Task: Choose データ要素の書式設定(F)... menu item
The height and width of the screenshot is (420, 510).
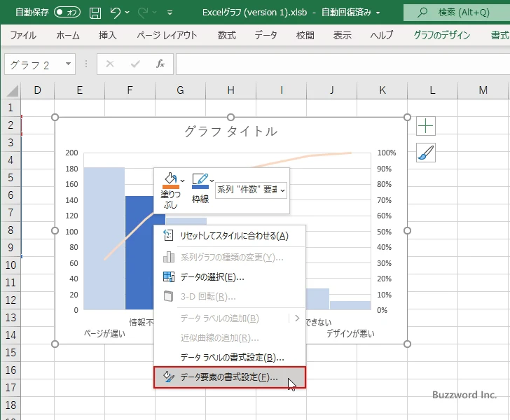Action: [230, 377]
